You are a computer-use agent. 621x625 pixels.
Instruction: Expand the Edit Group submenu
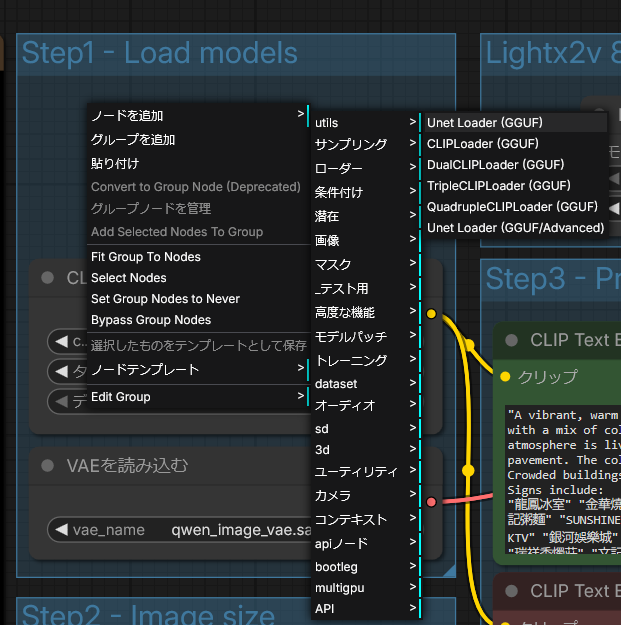(x=198, y=397)
